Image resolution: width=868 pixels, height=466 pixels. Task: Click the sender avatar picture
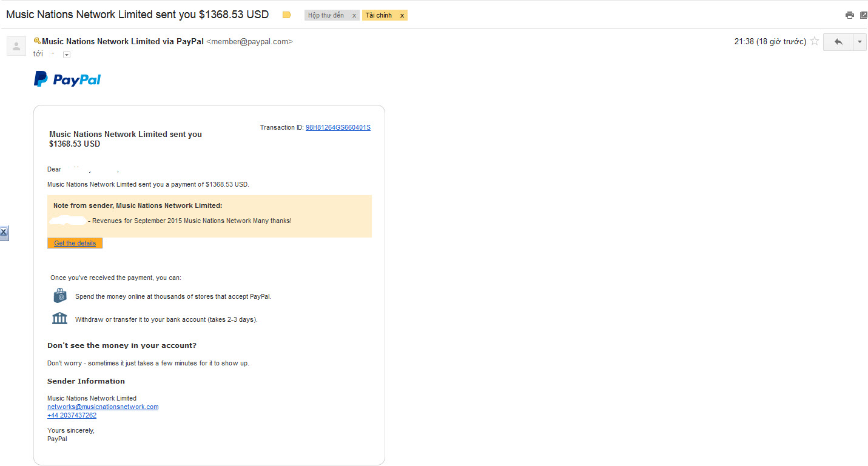pyautogui.click(x=16, y=46)
